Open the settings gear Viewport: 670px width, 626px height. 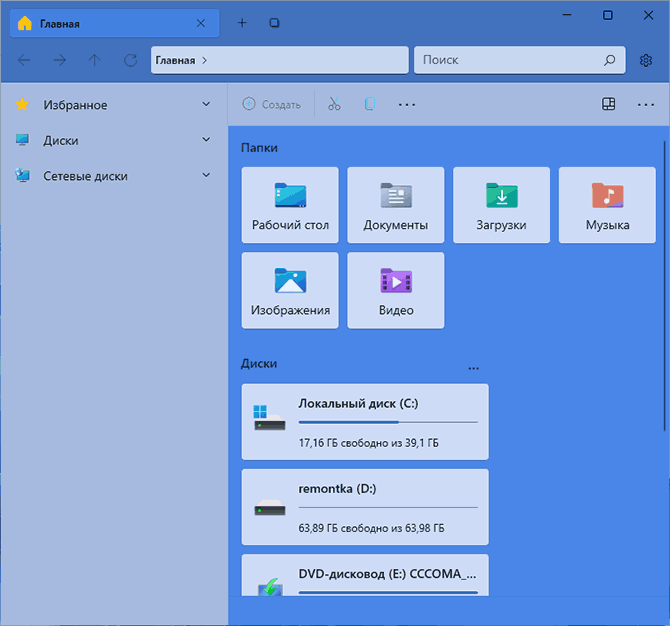646,60
